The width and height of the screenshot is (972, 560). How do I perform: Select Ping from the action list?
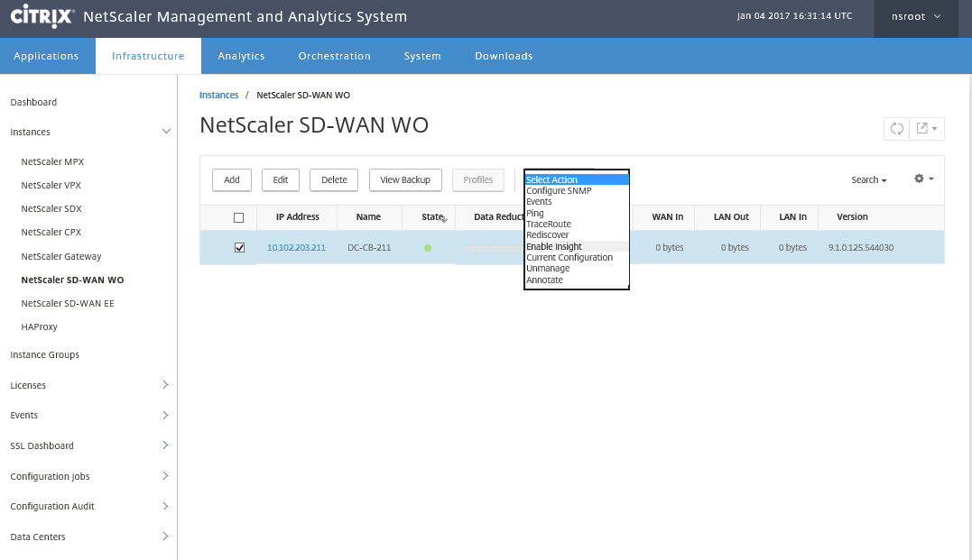click(x=577, y=213)
